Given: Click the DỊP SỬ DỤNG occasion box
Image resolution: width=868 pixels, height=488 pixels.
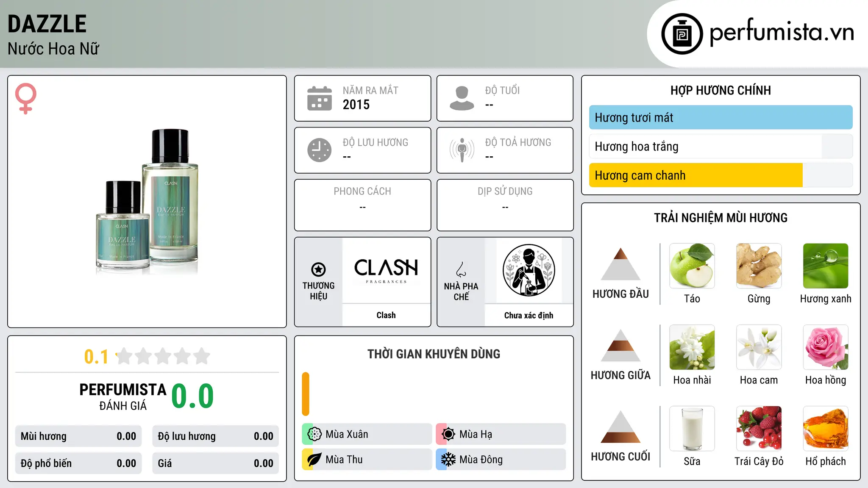Looking at the screenshot, I should pos(505,205).
